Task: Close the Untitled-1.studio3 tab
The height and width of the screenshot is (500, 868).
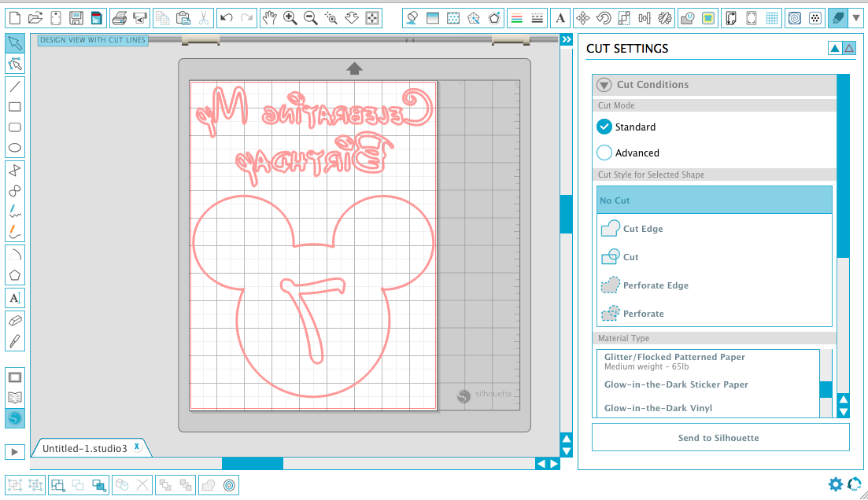Action: click(137, 447)
